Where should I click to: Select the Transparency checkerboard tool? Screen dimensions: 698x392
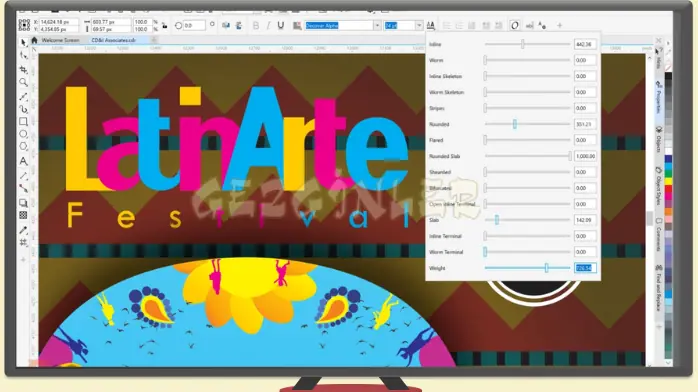tap(24, 215)
